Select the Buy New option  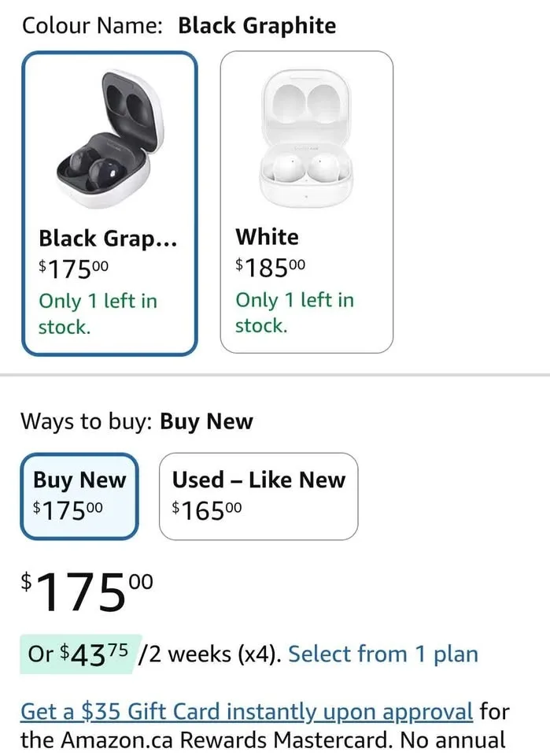[x=79, y=496]
